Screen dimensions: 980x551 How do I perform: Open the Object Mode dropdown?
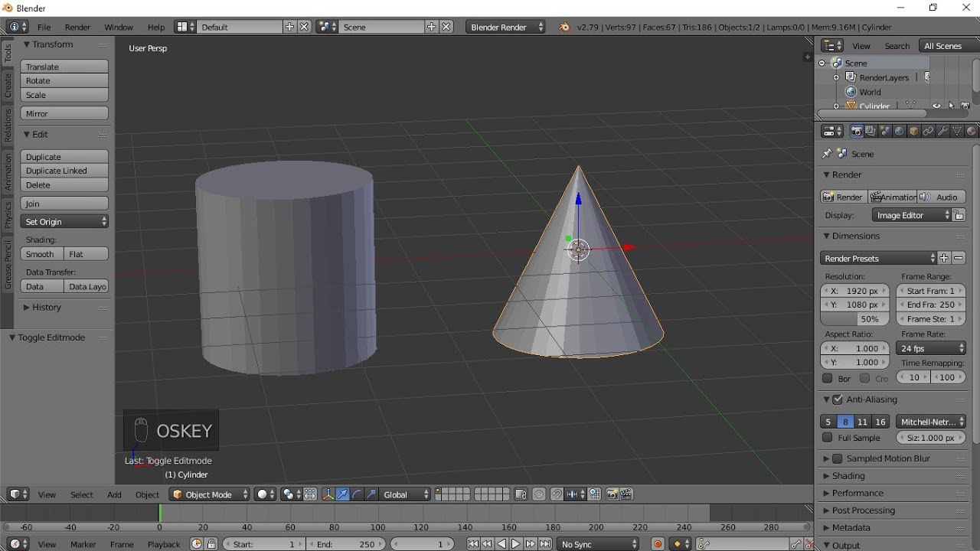coord(210,494)
